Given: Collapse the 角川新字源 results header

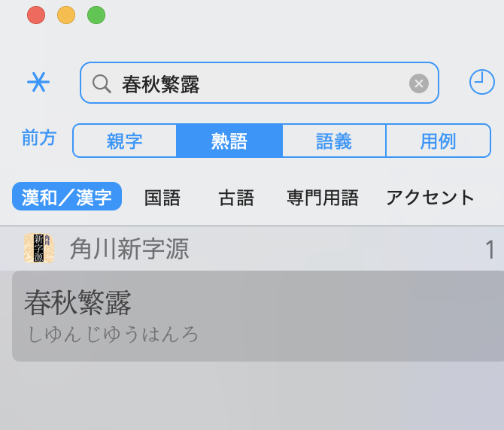Looking at the screenshot, I should [x=252, y=248].
